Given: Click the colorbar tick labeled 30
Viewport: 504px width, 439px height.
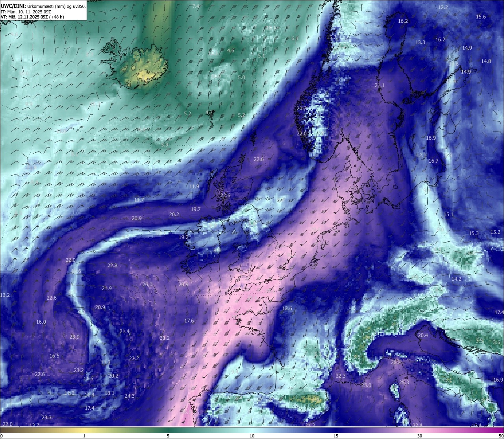Looking at the screenshot, I should pyautogui.click(x=420, y=436).
